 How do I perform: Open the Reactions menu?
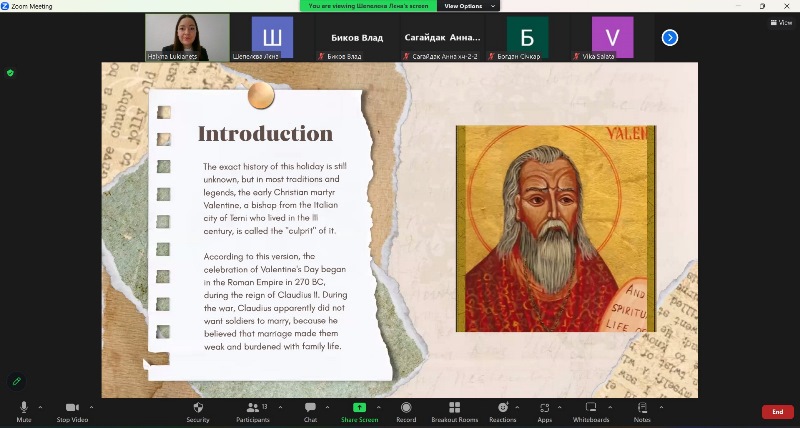pyautogui.click(x=503, y=412)
